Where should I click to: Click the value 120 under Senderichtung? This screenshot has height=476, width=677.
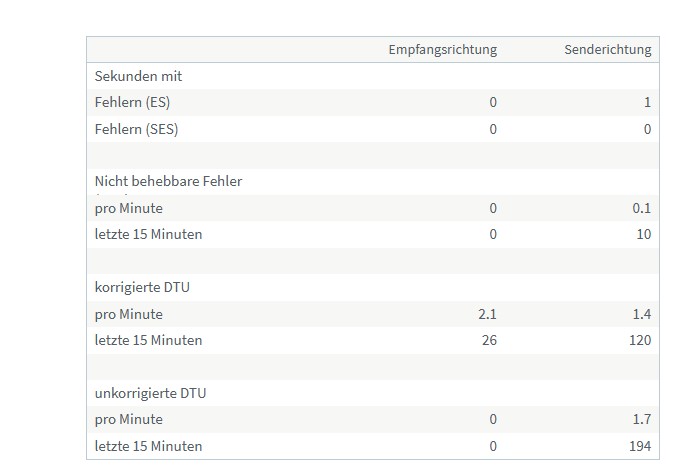(639, 340)
